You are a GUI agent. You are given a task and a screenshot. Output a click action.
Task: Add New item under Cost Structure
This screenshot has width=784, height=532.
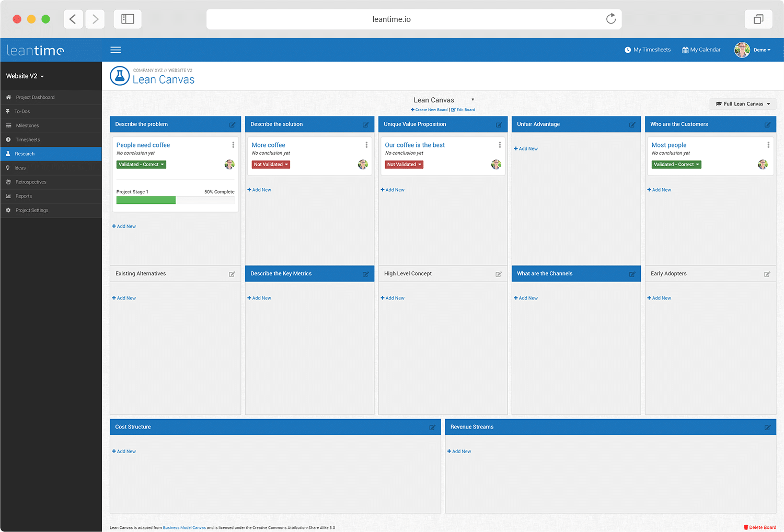point(124,452)
